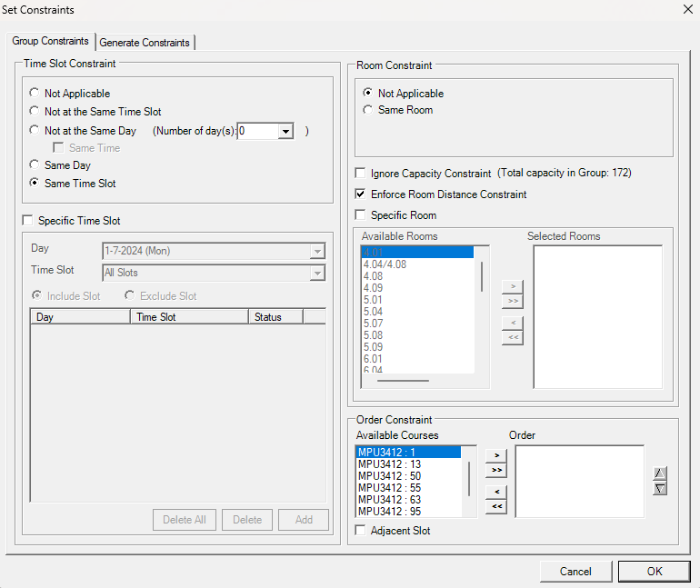Expand the Day dropdown list

[316, 251]
